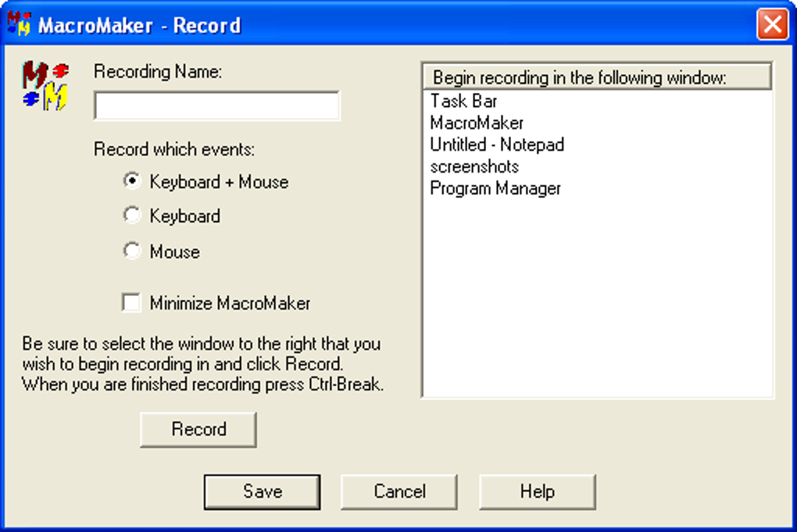Viewport: 797px width, 532px height.
Task: Focus the Recording Name text field
Action: click(x=217, y=105)
